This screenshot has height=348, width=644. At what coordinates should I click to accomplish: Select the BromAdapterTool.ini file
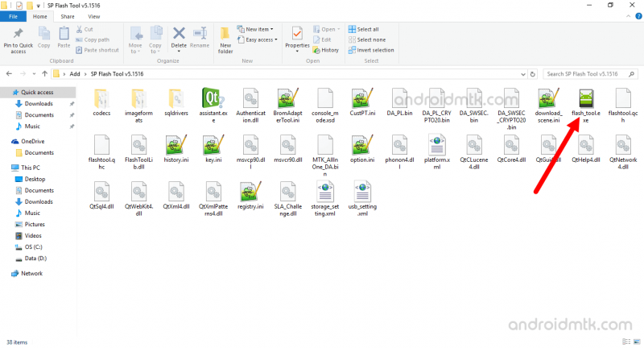287,106
